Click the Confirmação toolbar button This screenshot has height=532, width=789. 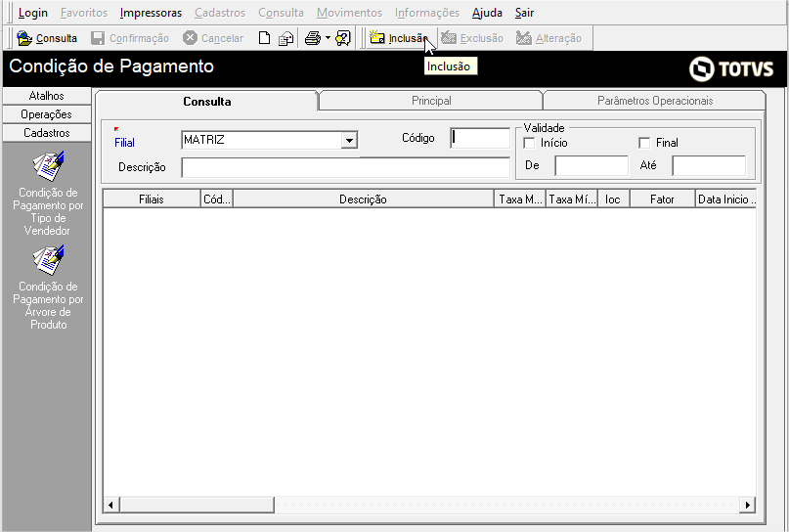pyautogui.click(x=130, y=38)
